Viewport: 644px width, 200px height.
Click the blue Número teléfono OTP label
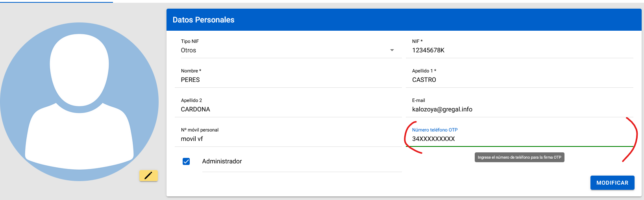[435, 130]
